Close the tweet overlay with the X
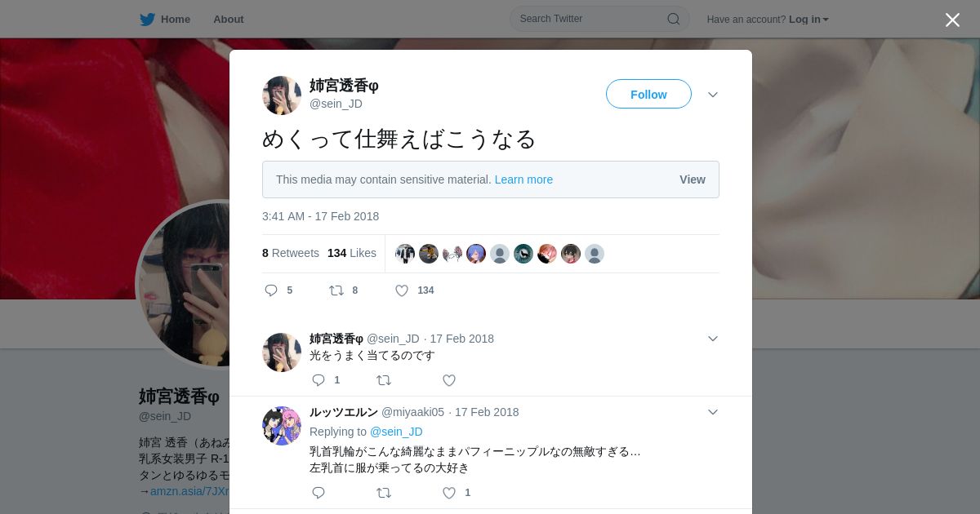 952,20
